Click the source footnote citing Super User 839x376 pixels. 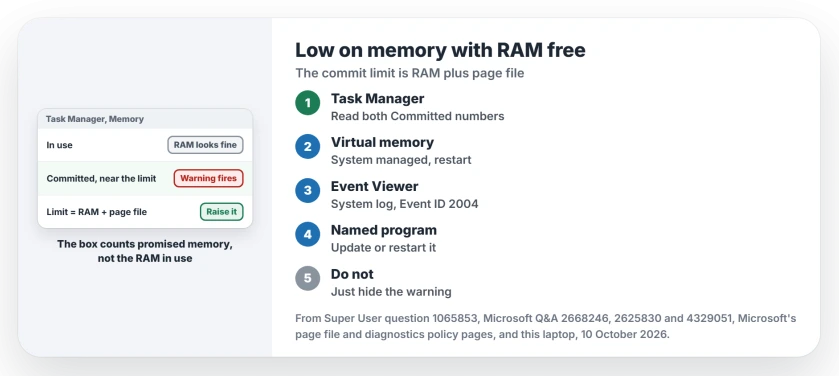546,326
